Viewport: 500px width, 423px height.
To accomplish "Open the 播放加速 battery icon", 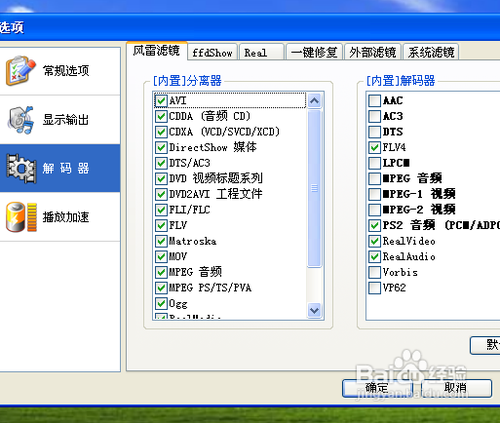I will pyautogui.click(x=21, y=217).
